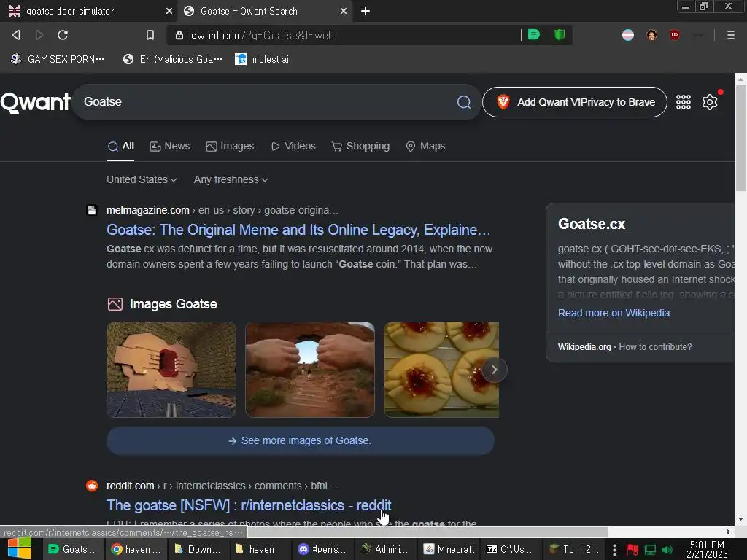The width and height of the screenshot is (747, 560).
Task: Open the Eh (Malicious Goa... bookmark
Action: tap(172, 59)
